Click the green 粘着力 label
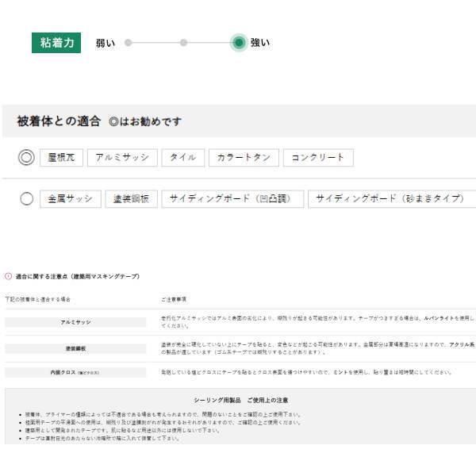 [56, 43]
